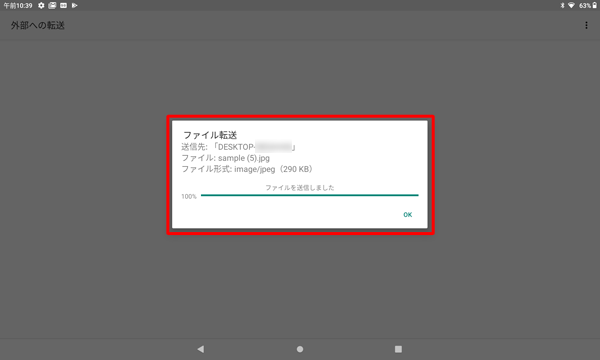The height and width of the screenshot is (360, 600).
Task: Tap the sample (5).jpg file name line
Action: pos(225,158)
